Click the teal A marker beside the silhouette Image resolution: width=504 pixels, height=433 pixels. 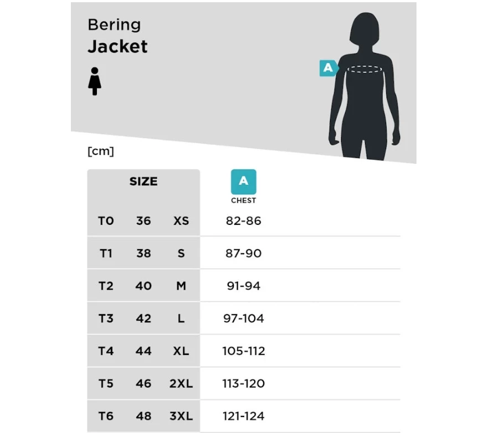click(x=329, y=68)
